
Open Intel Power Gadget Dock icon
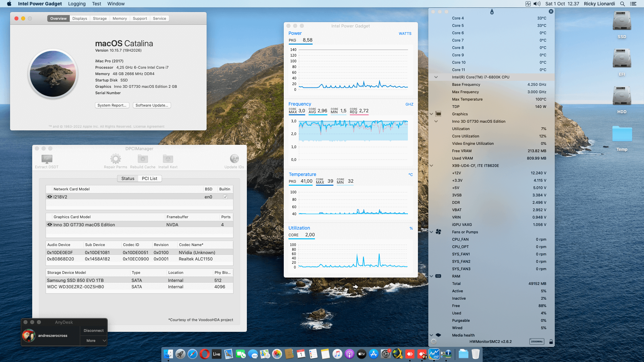tap(434, 354)
